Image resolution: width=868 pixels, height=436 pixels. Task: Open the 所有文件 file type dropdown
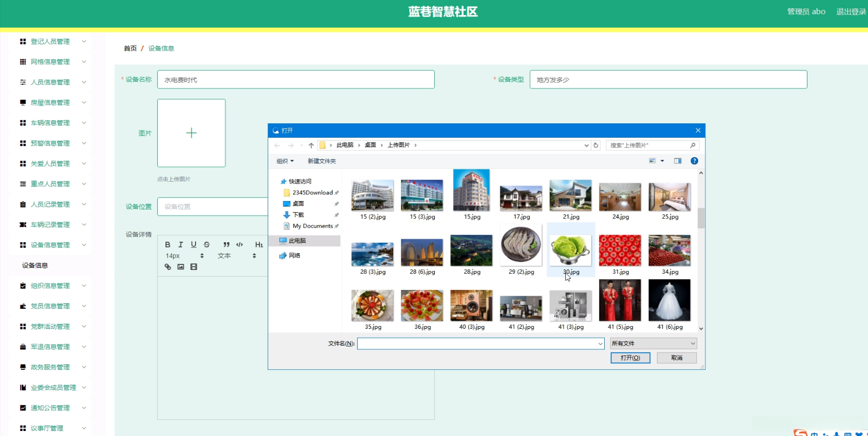coord(653,344)
